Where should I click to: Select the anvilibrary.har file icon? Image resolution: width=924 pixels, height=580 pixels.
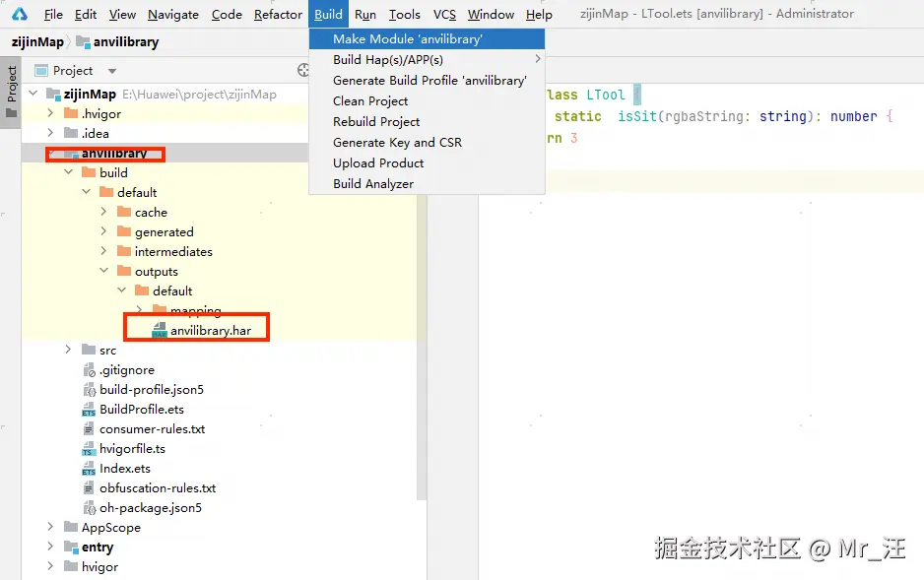click(160, 330)
